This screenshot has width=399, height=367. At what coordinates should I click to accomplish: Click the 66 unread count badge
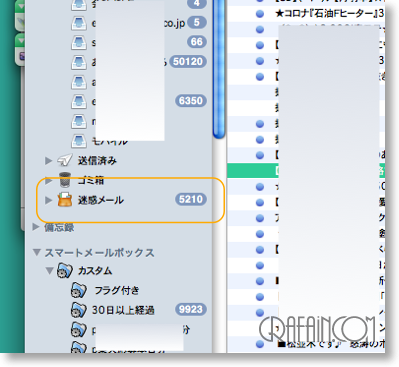(x=196, y=42)
